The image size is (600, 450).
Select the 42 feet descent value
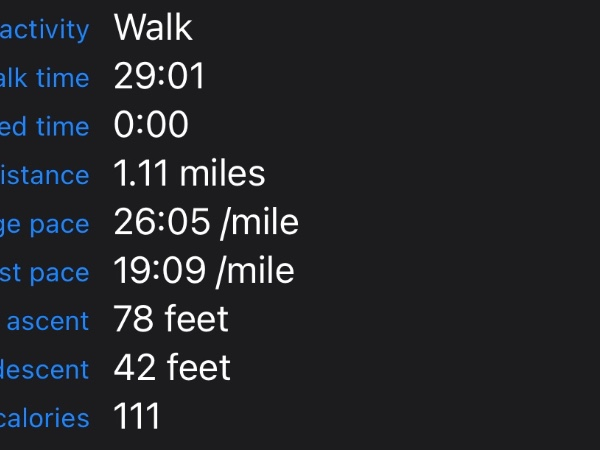(172, 368)
